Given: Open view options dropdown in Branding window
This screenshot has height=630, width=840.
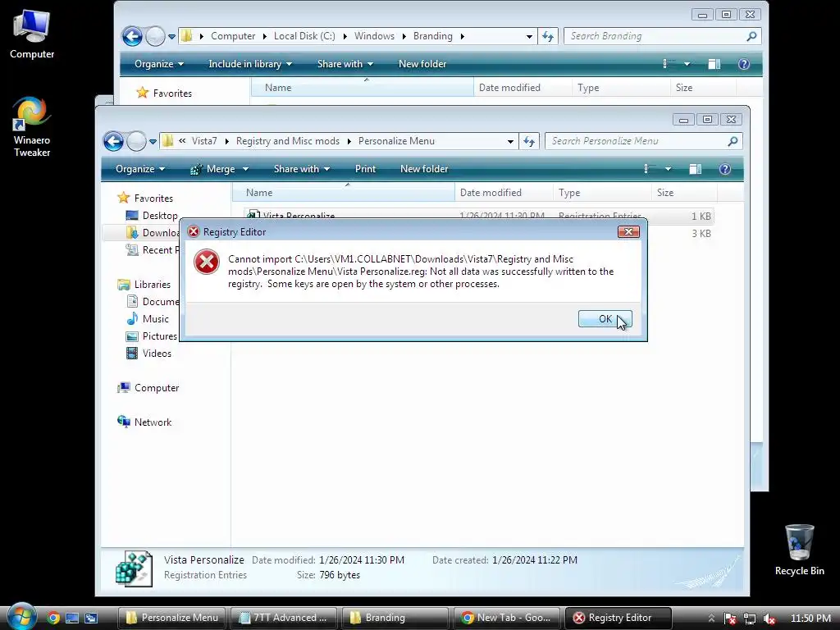Looking at the screenshot, I should tap(687, 64).
